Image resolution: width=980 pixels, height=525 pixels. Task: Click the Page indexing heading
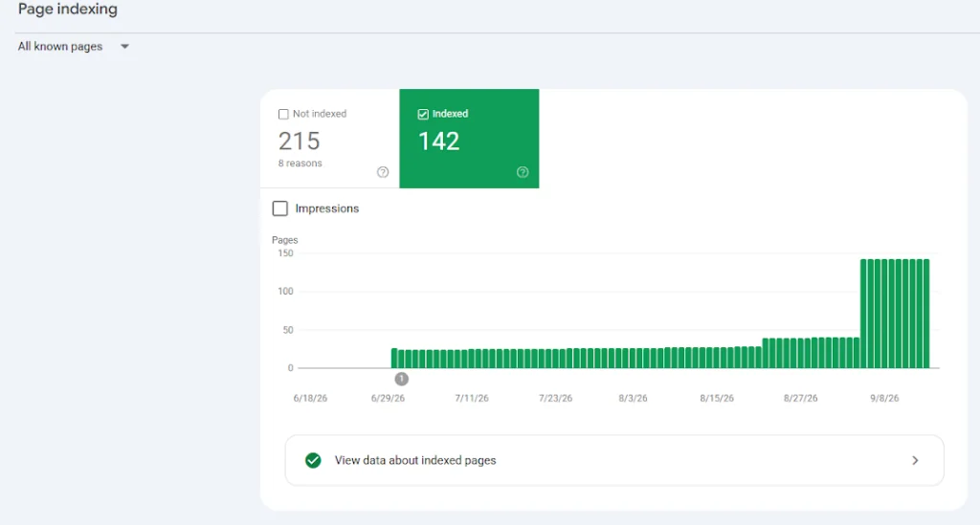(68, 9)
